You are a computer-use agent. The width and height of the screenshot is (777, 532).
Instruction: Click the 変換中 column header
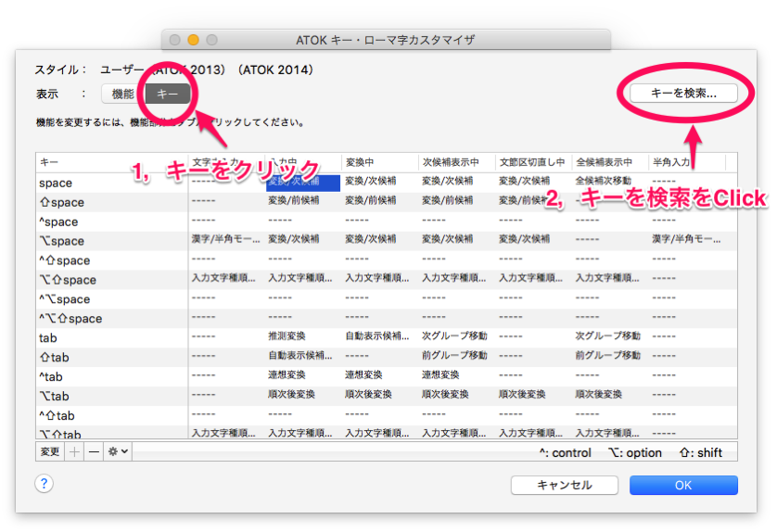(379, 162)
